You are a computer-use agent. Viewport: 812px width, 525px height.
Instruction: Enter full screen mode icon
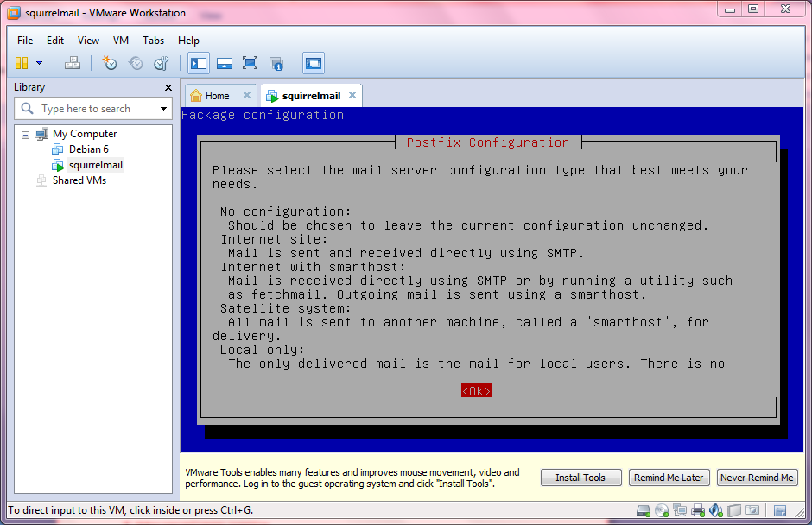pos(251,63)
